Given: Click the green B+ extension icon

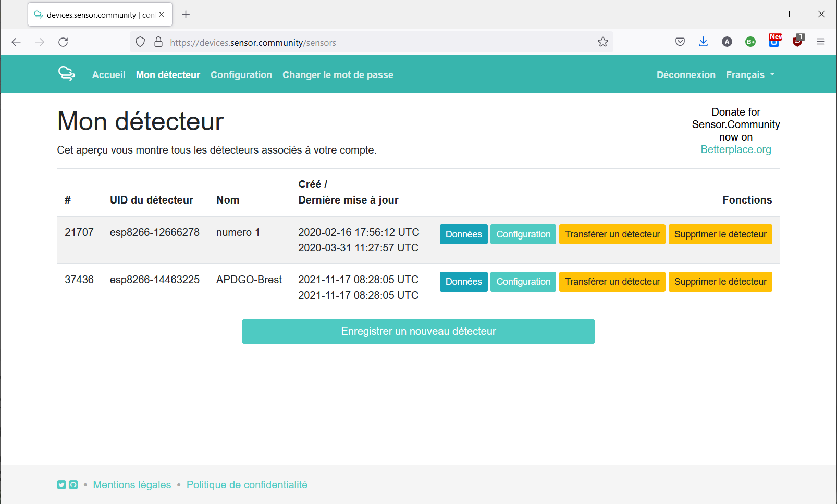Looking at the screenshot, I should click(x=750, y=42).
